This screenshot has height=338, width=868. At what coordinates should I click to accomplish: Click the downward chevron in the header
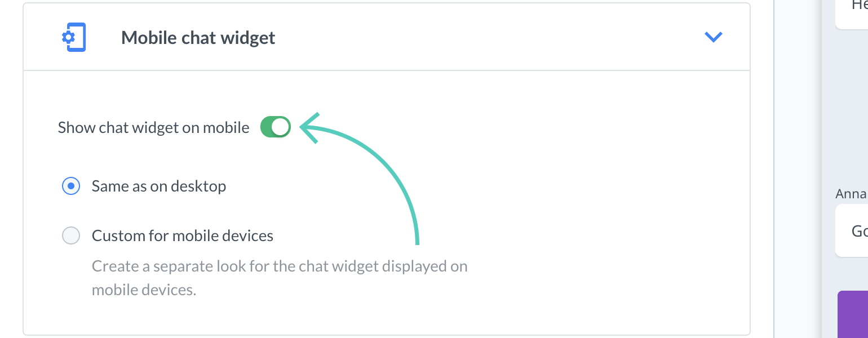[714, 37]
